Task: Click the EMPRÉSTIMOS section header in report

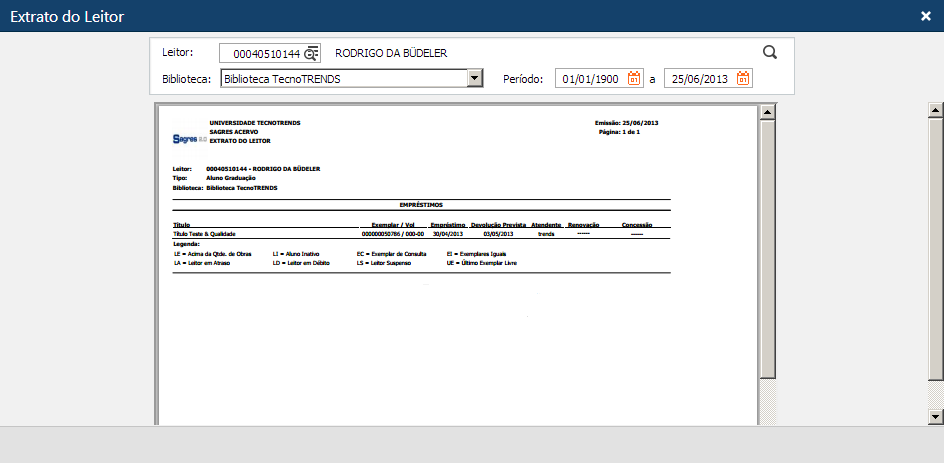Action: pos(421,204)
